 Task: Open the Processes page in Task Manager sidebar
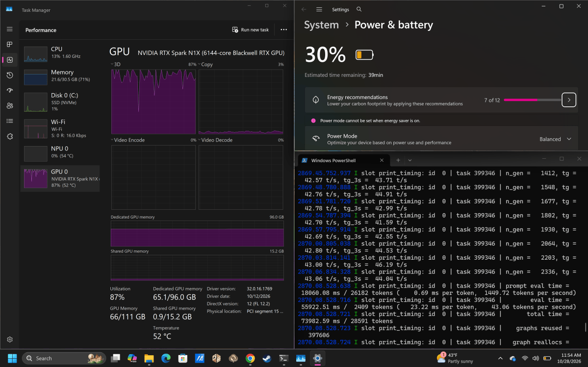(x=10, y=45)
